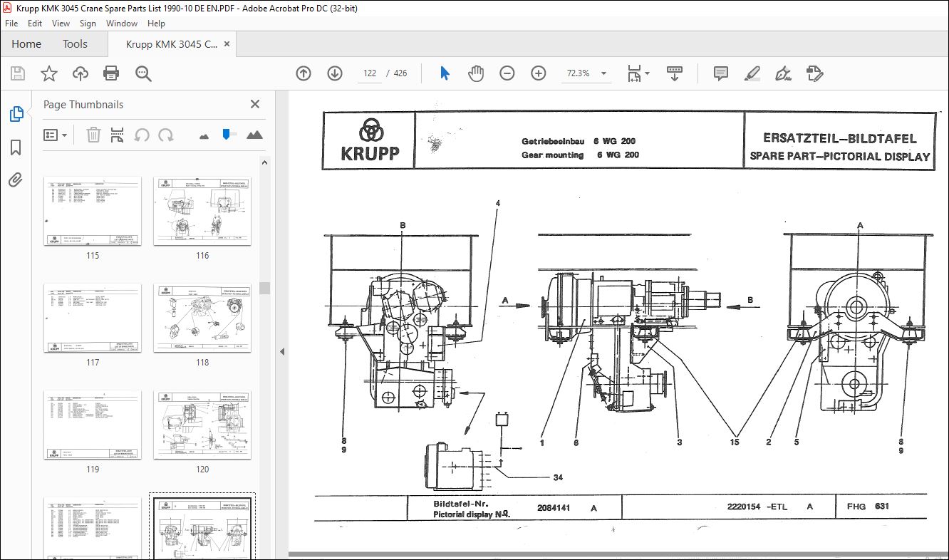The width and height of the screenshot is (949, 560).
Task: Open the Sign menu
Action: tap(88, 24)
